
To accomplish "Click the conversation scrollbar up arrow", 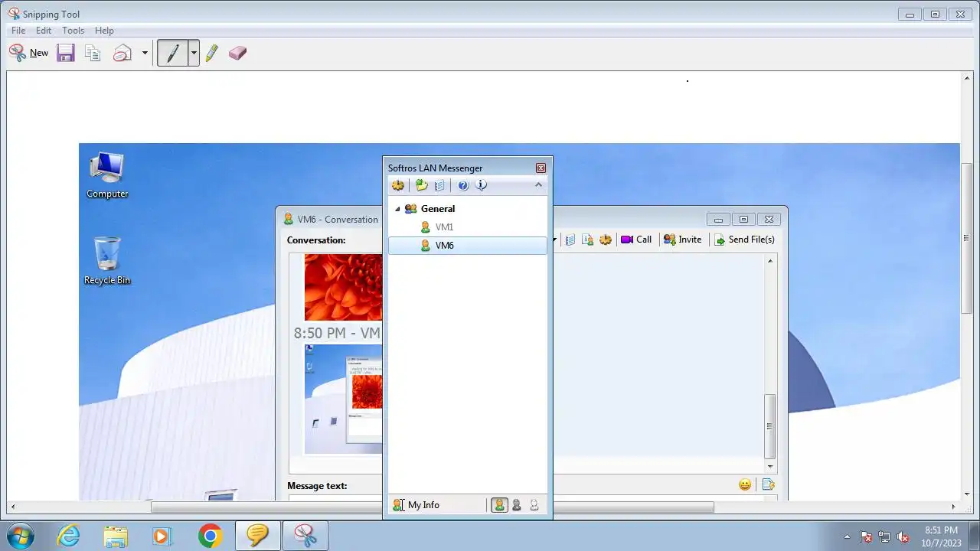I will 770,261.
